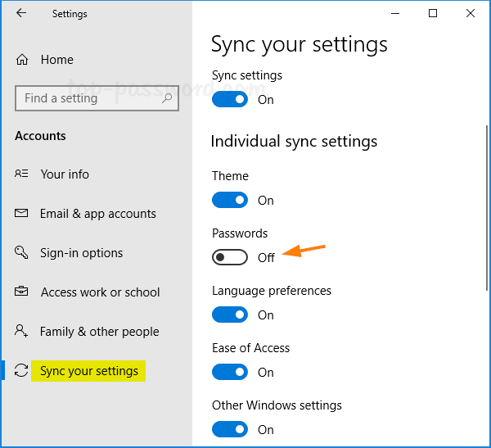Click the Your info person icon
491x448 pixels.
click(22, 174)
